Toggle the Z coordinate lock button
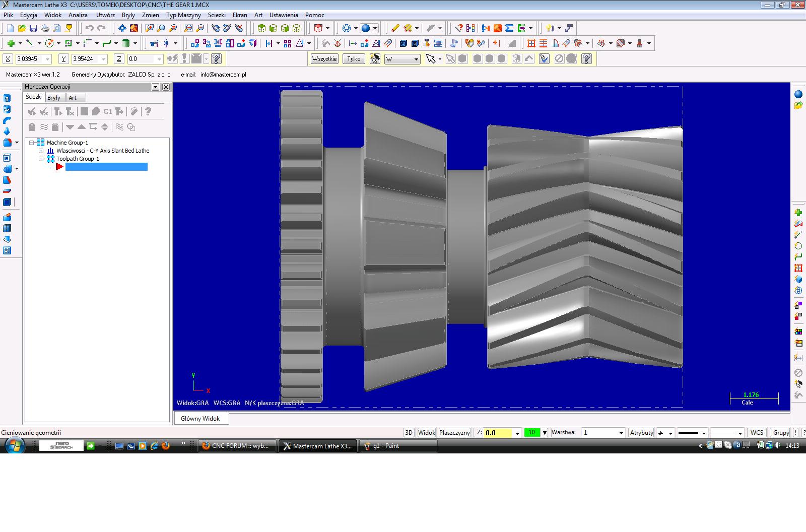Viewport: 806px width, 532px height. tap(119, 59)
